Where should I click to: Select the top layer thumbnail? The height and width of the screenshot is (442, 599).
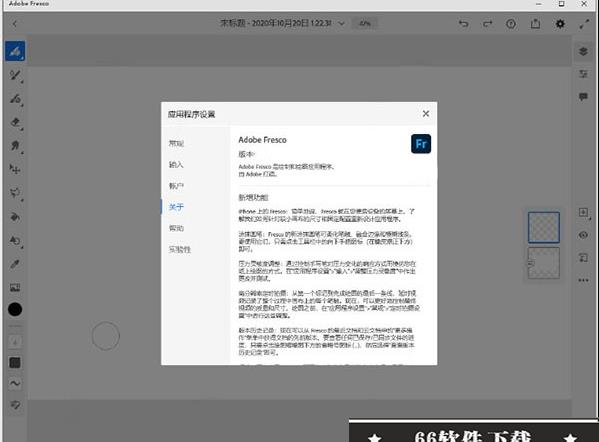pyautogui.click(x=544, y=227)
